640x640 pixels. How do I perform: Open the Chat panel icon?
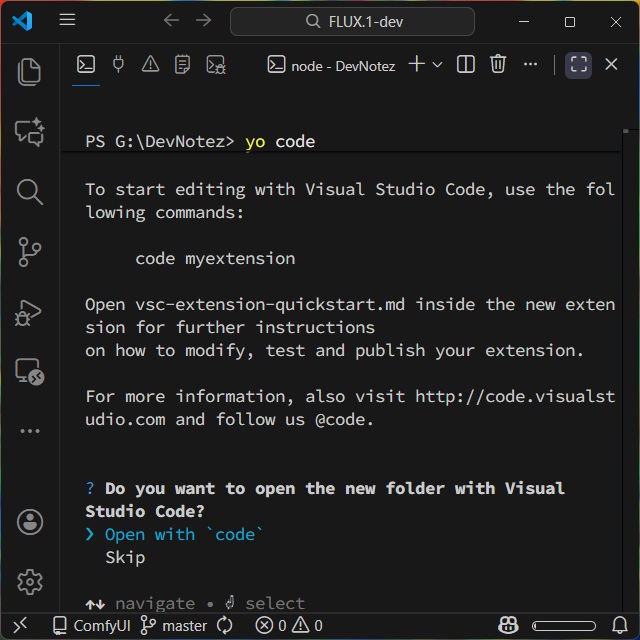coord(29,131)
